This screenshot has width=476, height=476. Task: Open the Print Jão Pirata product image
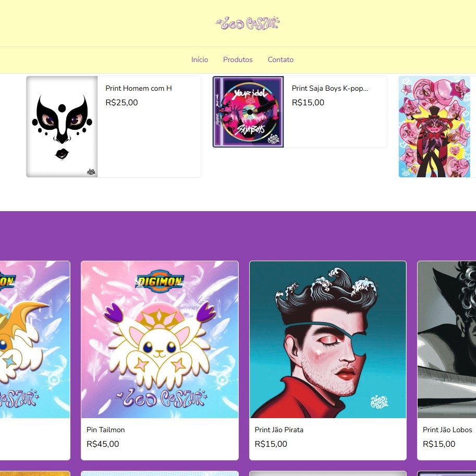[x=328, y=339]
